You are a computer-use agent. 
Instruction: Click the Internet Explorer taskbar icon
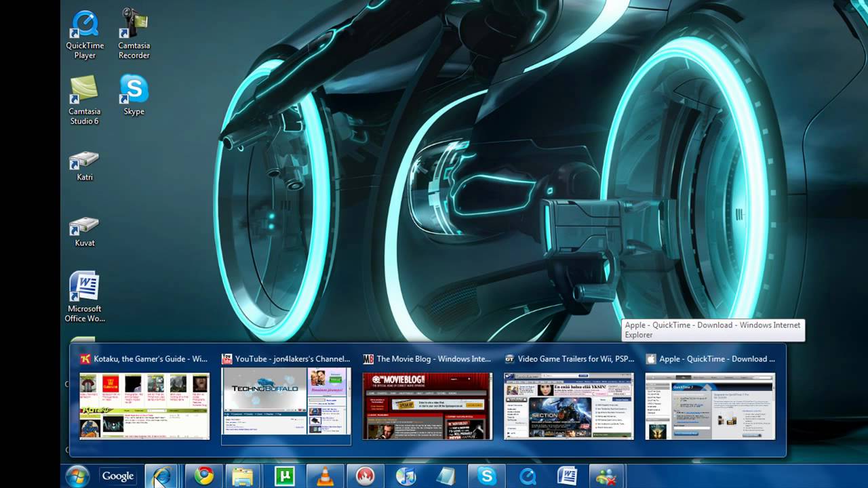(161, 476)
